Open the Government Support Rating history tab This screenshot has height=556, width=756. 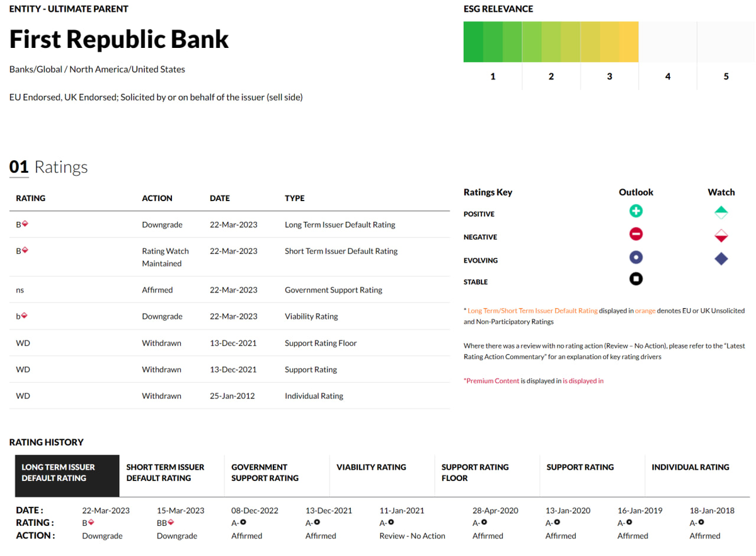[x=277, y=476]
